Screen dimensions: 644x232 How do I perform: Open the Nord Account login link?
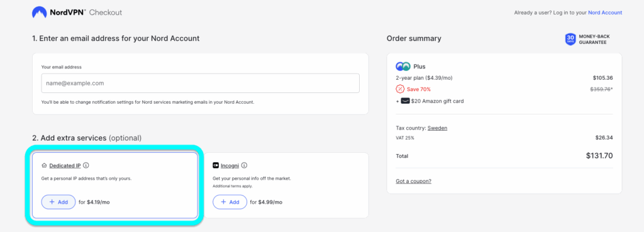click(605, 13)
